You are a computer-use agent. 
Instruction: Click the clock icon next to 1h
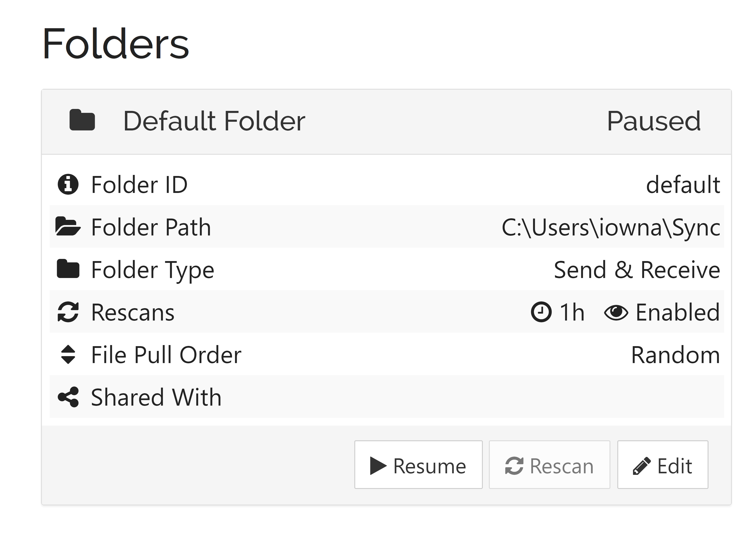pyautogui.click(x=541, y=312)
